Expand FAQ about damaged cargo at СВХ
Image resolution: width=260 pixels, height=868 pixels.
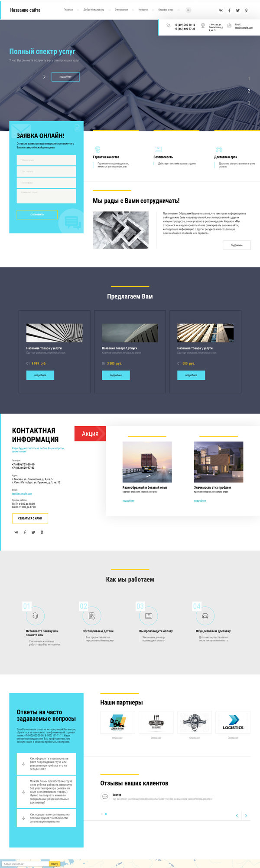(46, 764)
